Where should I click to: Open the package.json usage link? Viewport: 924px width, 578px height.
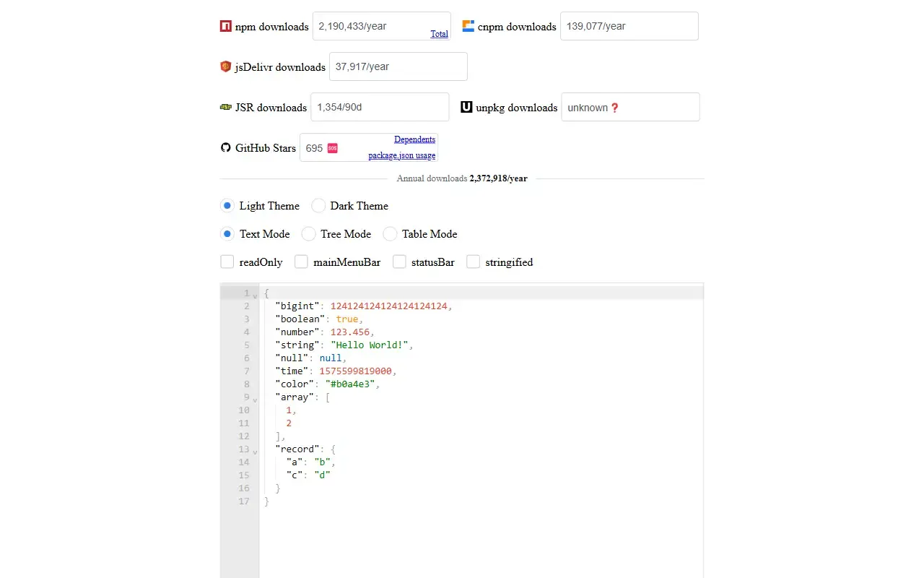point(402,155)
